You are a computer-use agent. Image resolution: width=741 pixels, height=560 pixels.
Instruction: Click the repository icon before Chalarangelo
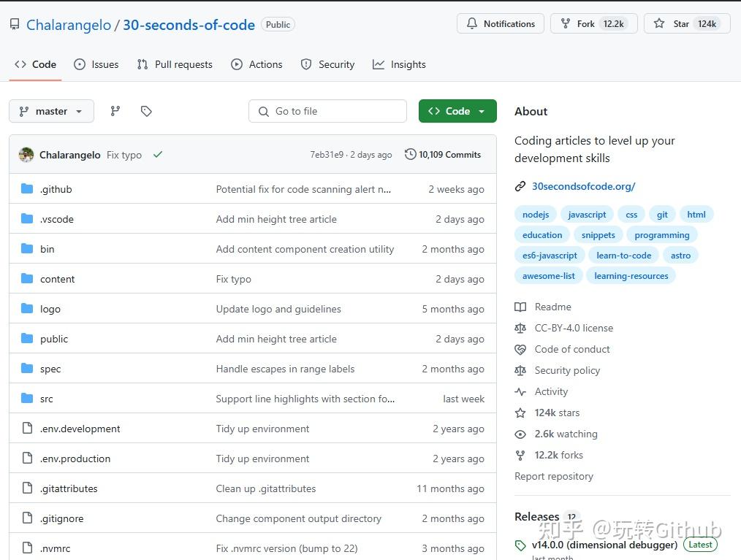coord(15,24)
